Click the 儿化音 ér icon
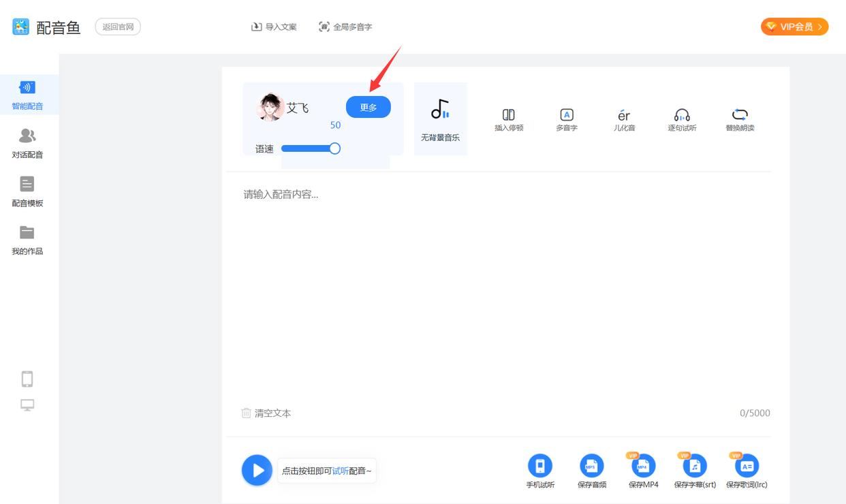The height and width of the screenshot is (504, 846). (x=624, y=115)
